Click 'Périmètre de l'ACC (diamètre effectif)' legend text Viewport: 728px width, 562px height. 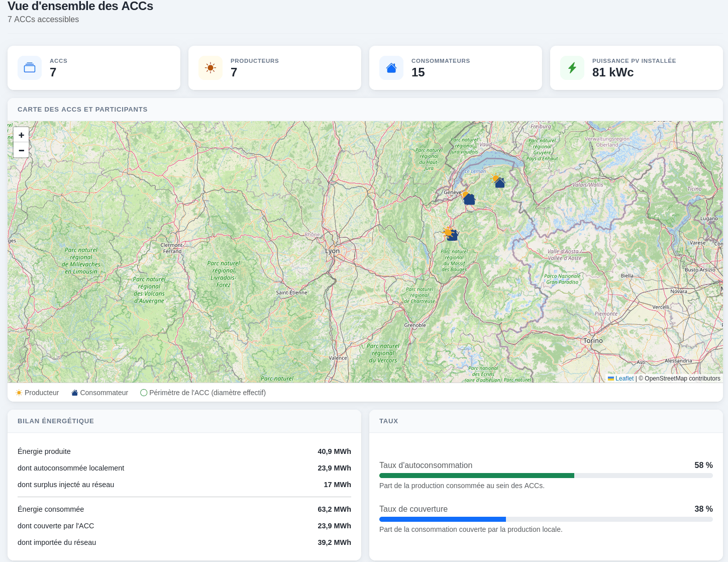point(207,393)
